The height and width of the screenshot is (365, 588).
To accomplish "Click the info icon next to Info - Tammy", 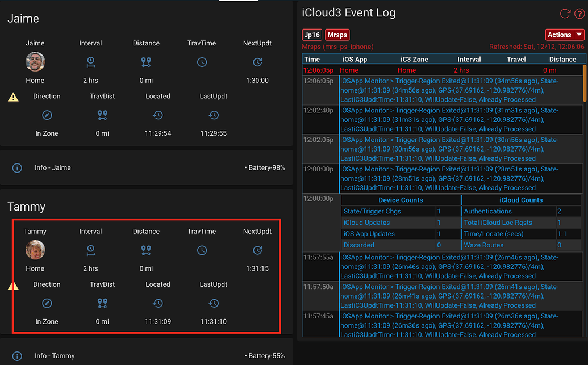I will click(x=17, y=356).
